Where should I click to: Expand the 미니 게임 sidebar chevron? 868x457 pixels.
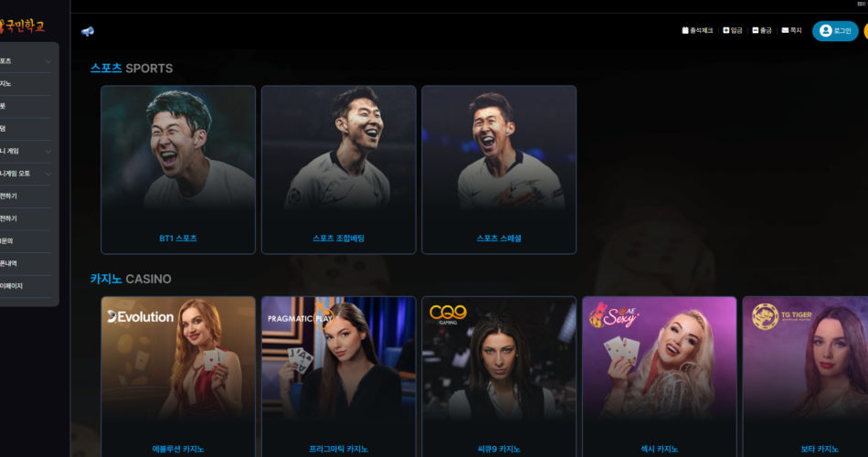click(48, 151)
